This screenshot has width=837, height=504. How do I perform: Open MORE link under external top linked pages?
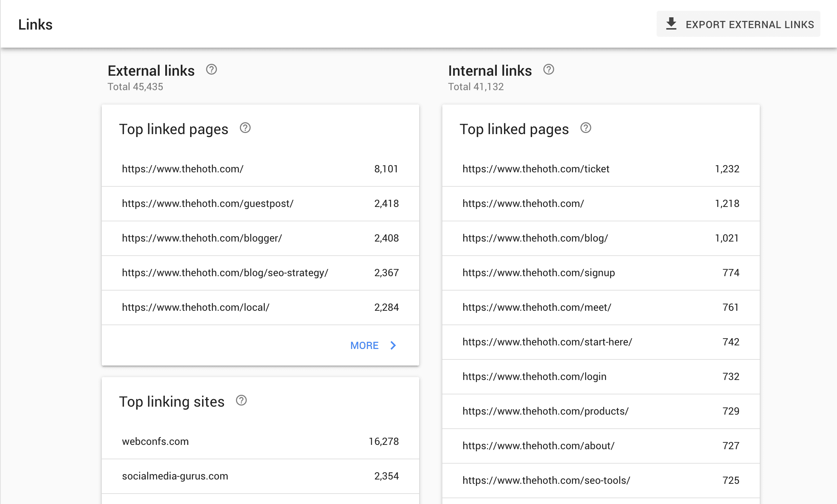click(364, 345)
